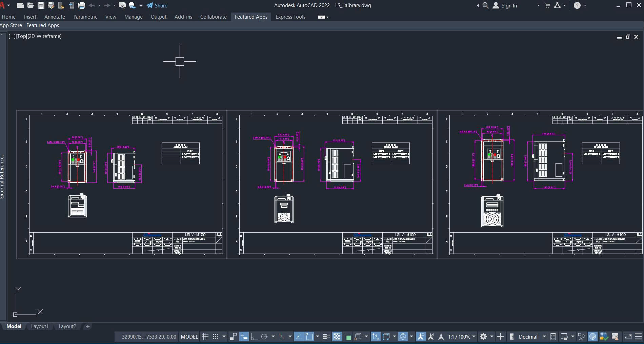Click the Save As icon
Image resolution: width=644 pixels, height=344 pixels.
coord(51,5)
